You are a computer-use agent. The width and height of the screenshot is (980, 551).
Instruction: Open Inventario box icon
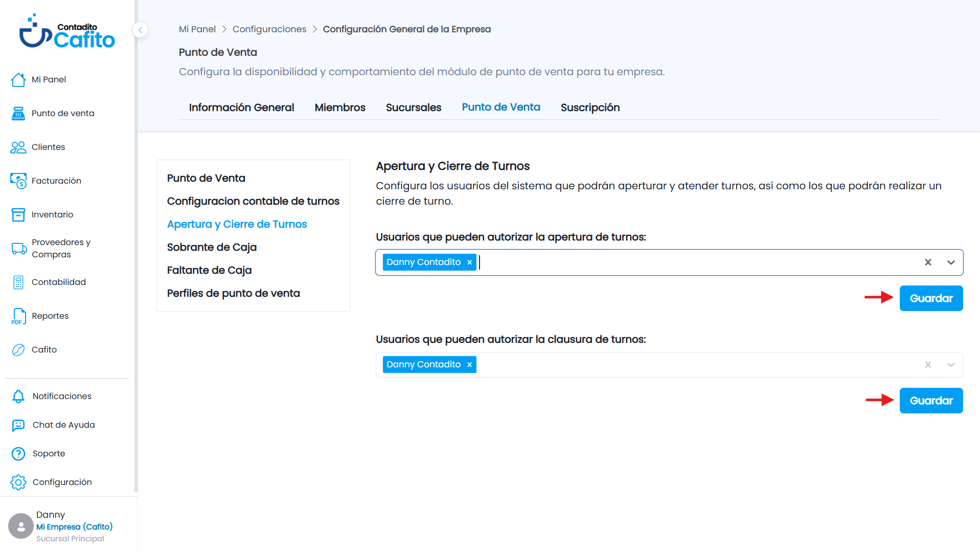point(18,214)
